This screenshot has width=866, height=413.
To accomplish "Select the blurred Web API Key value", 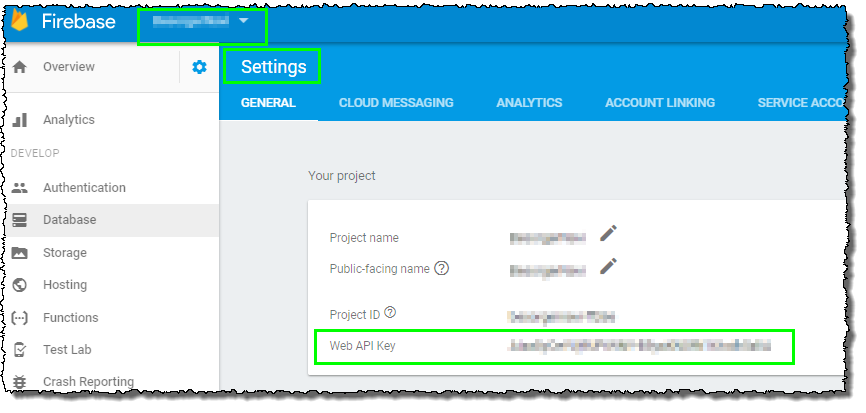I will (x=639, y=346).
